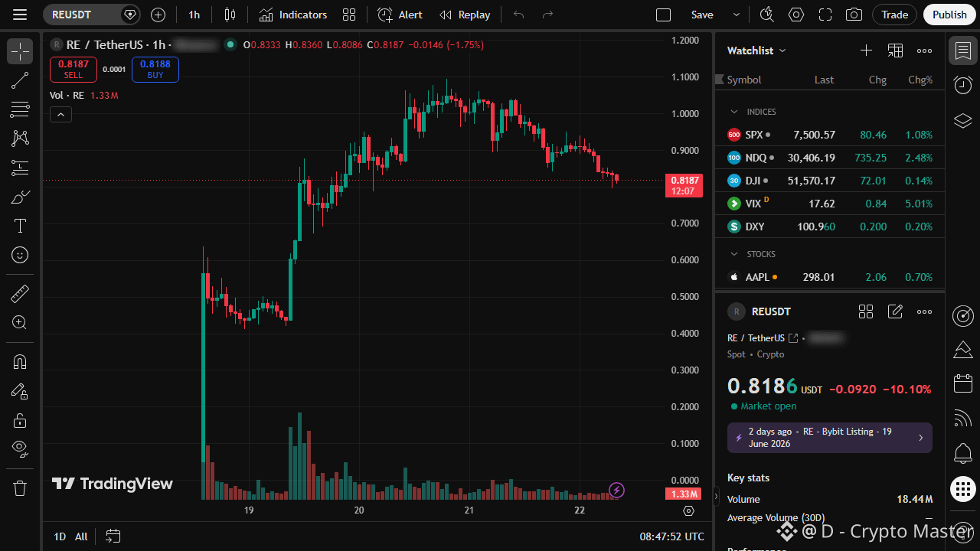Create a price Alert
The image size is (980, 551).
pos(400,15)
